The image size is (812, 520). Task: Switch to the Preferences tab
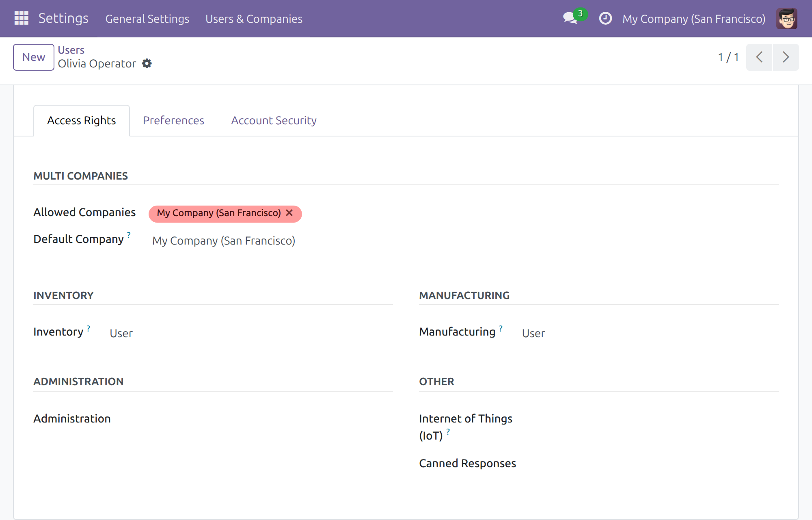pyautogui.click(x=173, y=121)
